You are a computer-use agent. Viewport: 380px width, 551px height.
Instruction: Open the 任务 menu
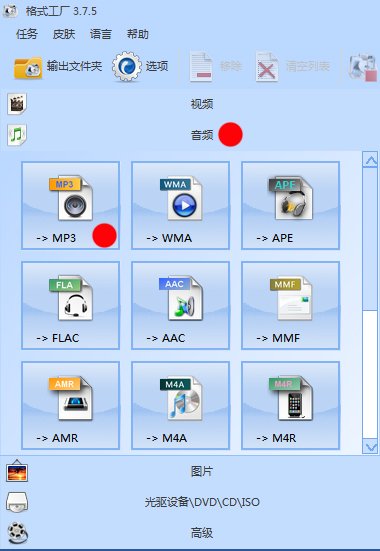27,34
